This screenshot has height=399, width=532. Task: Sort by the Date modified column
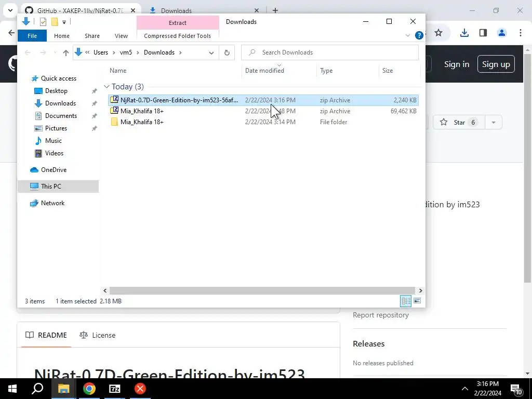click(x=264, y=71)
